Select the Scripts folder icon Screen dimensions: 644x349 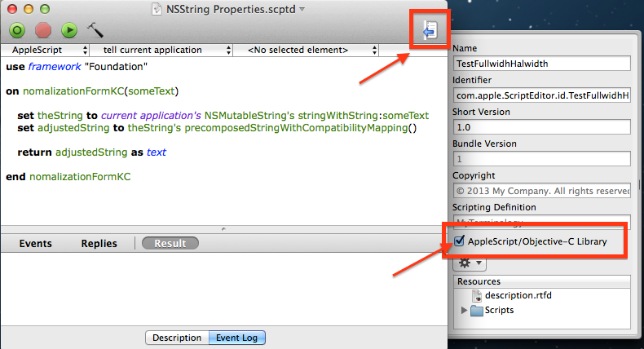(x=476, y=311)
